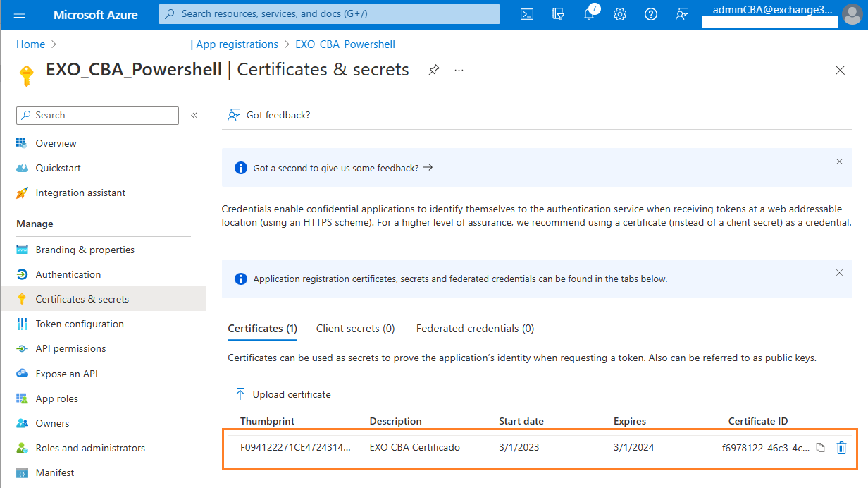Open portal settings gear
Screen dimensions: 868x488
click(620, 14)
